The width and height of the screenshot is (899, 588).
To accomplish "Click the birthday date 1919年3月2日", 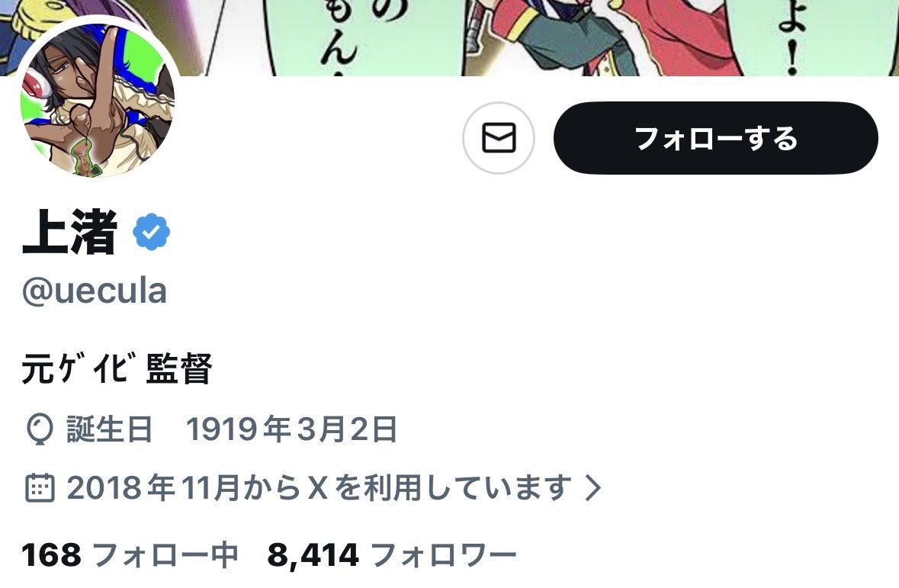I will point(291,429).
